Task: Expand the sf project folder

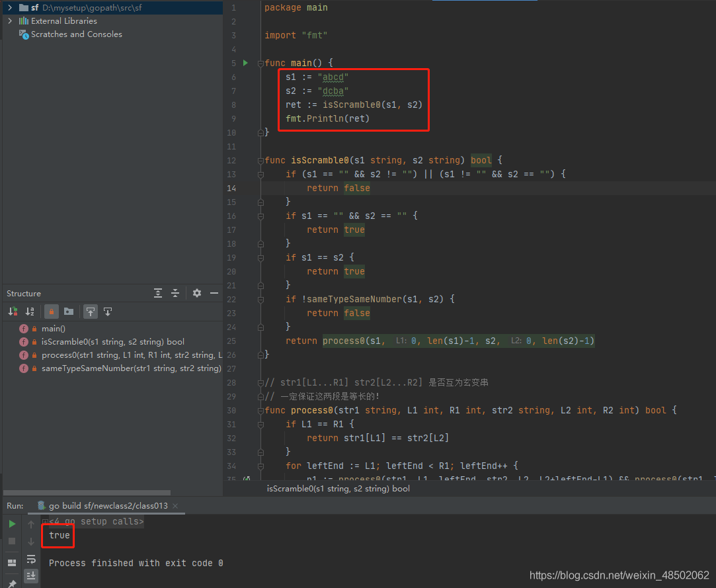Action: pos(10,8)
